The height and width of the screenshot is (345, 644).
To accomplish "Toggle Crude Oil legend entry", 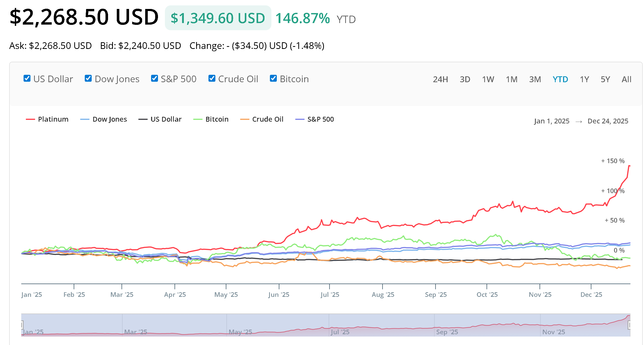I will coord(268,119).
